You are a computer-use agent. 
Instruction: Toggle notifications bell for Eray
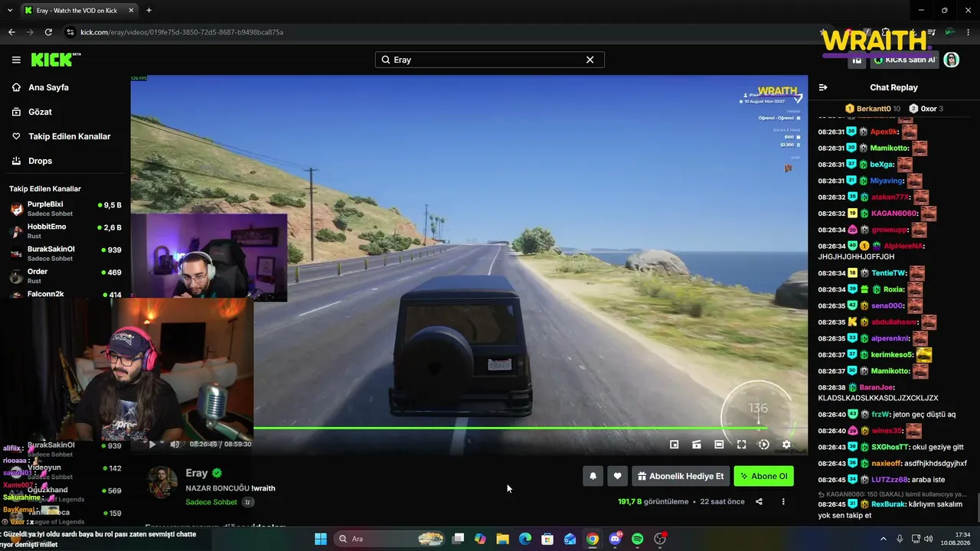click(x=593, y=476)
